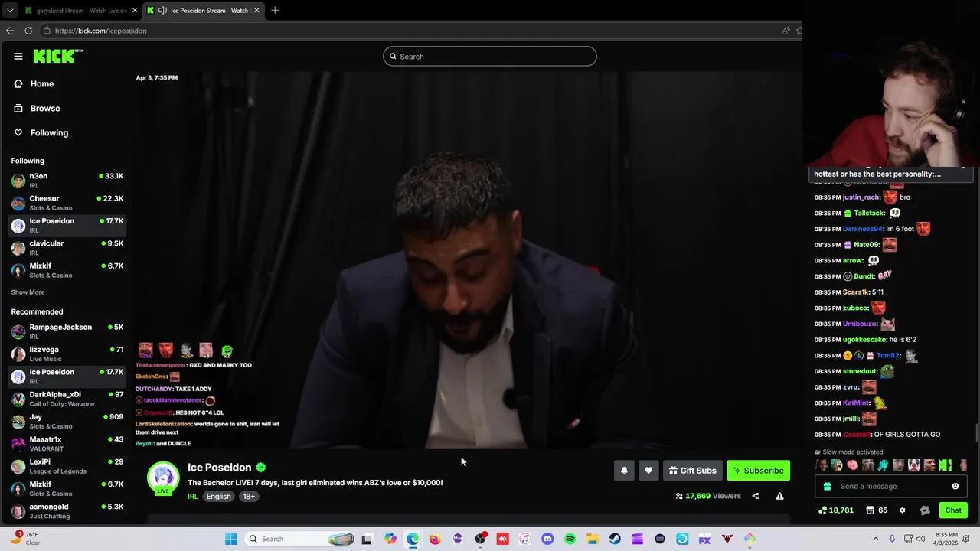
Task: Focus the Kick search field
Action: click(490, 56)
